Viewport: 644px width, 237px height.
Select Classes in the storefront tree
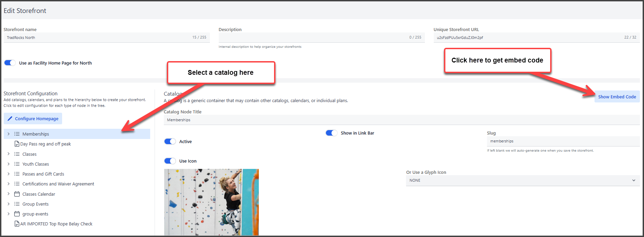pos(29,154)
